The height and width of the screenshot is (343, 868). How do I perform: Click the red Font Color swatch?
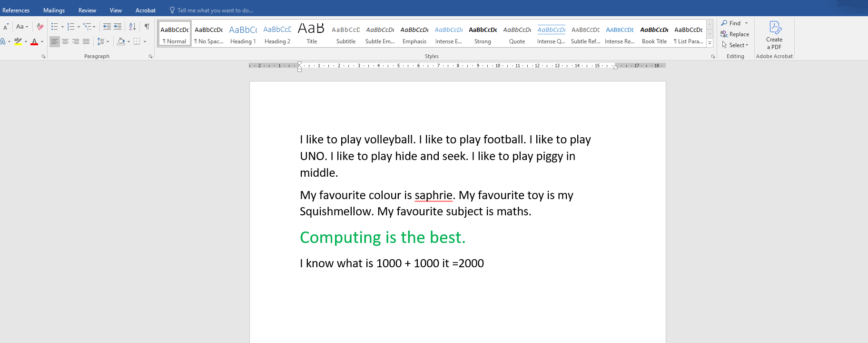[34, 42]
